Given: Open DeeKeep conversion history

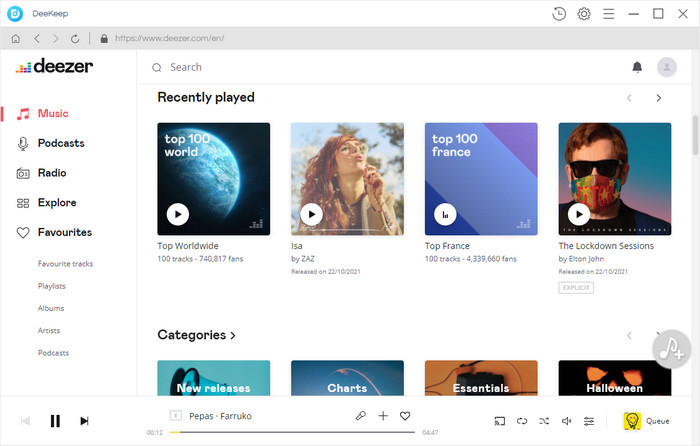Looking at the screenshot, I should (x=559, y=14).
